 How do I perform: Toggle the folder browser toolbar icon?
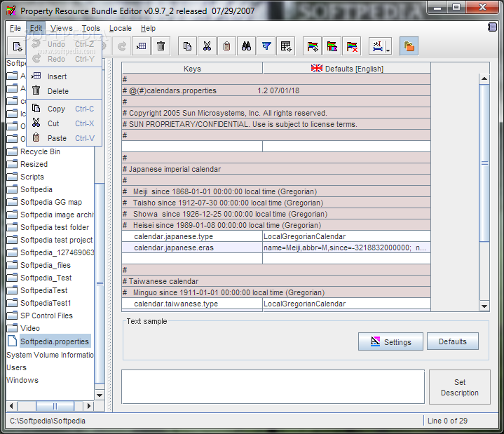(x=409, y=46)
